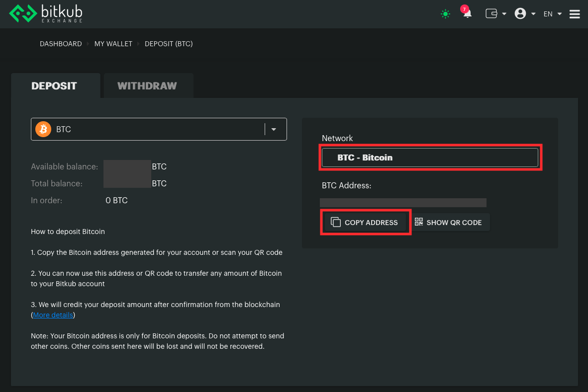Open the EN language selector

tap(552, 14)
